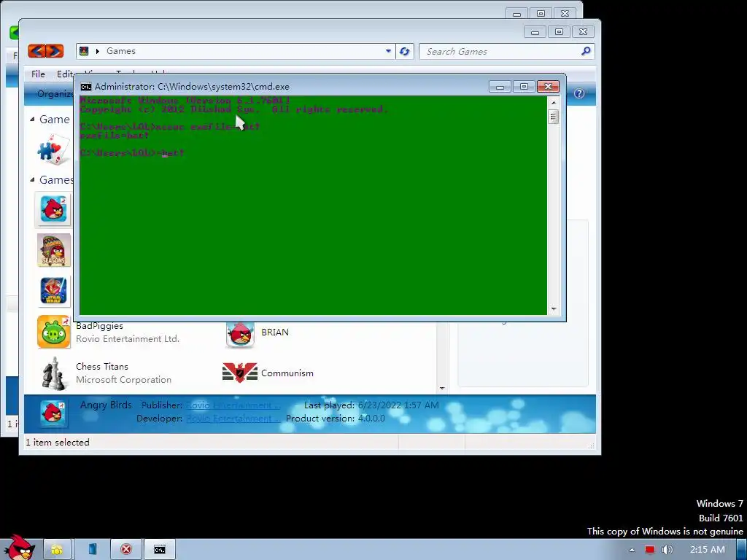Image resolution: width=747 pixels, height=560 pixels.
Task: Click the Chess Titans title text
Action: tap(102, 367)
